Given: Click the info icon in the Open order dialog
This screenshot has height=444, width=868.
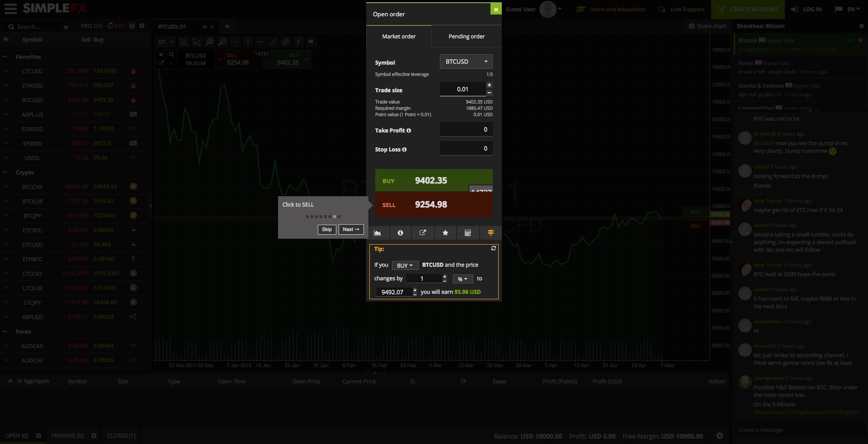Looking at the screenshot, I should tap(400, 233).
